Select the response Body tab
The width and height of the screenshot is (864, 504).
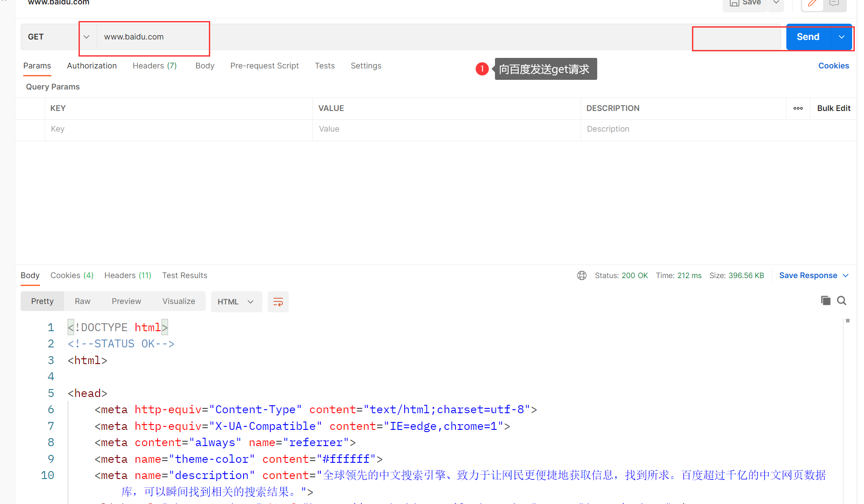coord(30,275)
